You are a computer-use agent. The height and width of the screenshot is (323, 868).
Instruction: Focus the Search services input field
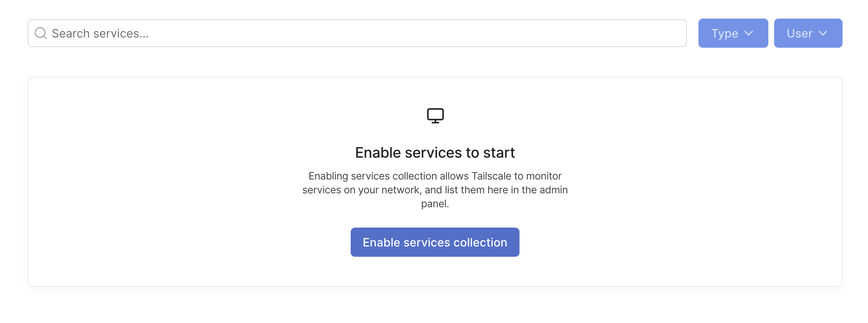(x=357, y=33)
